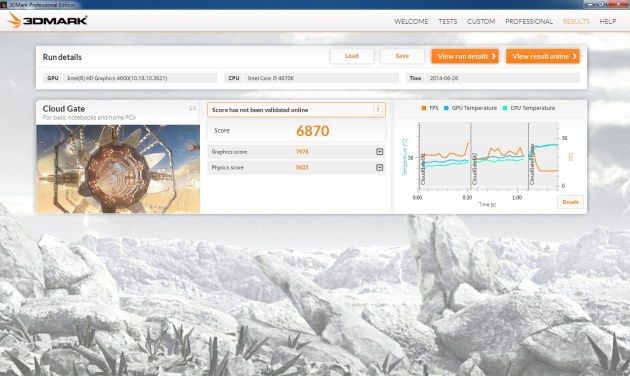Click the Save button
Image resolution: width=630 pixels, height=376 pixels.
402,56
